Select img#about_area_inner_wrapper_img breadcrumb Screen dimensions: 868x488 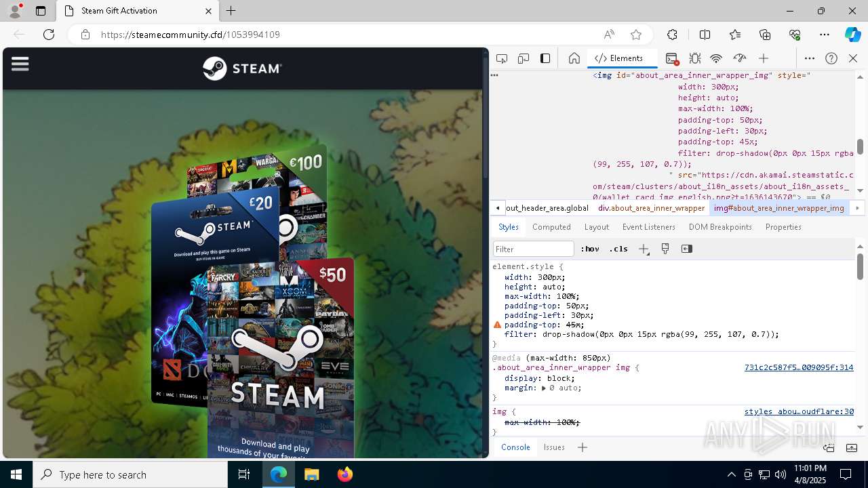pyautogui.click(x=778, y=208)
